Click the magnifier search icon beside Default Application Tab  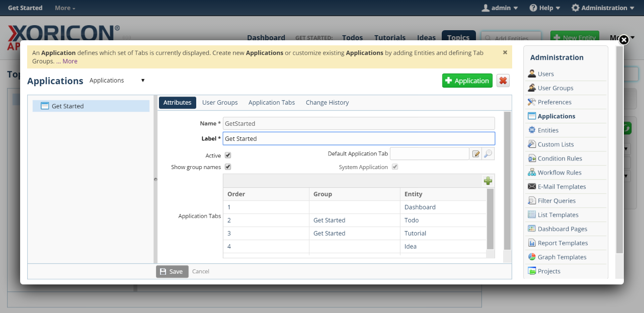point(488,154)
